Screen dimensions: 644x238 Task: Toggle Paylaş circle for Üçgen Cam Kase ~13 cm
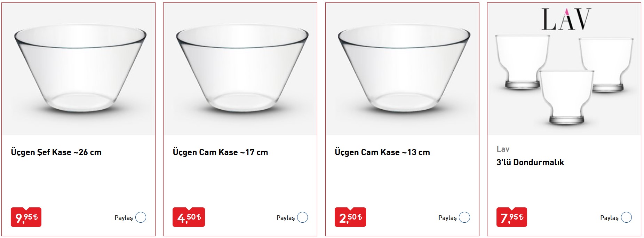coord(464,217)
